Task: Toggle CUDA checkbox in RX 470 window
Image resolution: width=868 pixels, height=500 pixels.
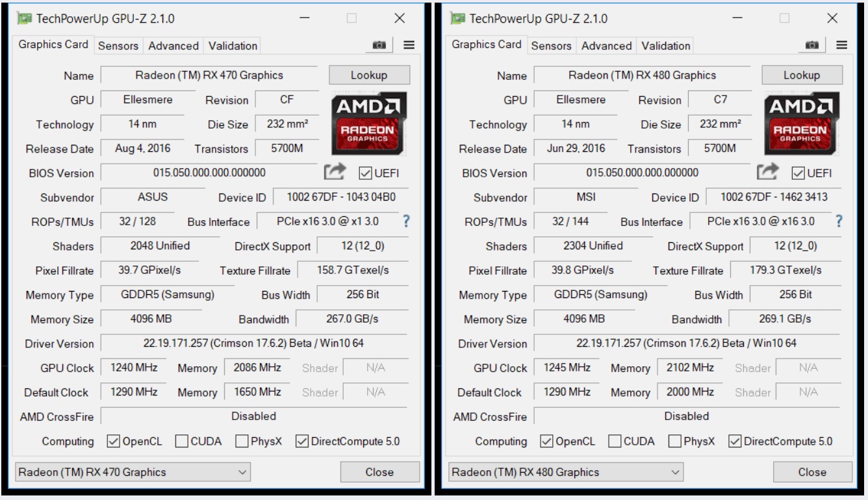Action: [x=181, y=442]
